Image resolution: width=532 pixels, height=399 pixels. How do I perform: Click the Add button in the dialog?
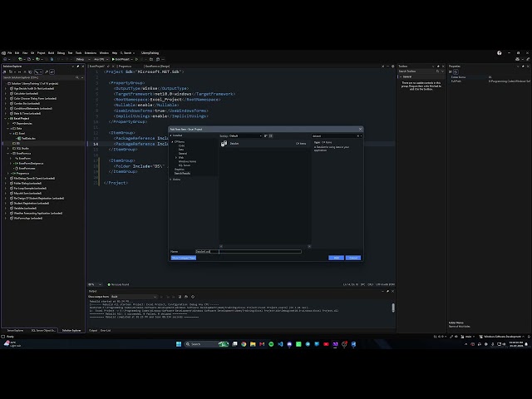pyautogui.click(x=336, y=258)
